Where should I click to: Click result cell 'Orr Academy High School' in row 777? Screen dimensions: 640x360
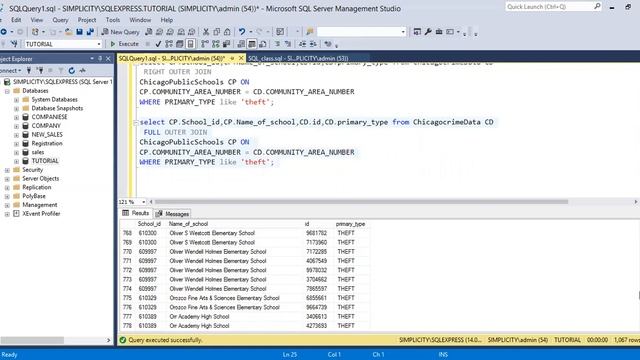pyautogui.click(x=199, y=316)
